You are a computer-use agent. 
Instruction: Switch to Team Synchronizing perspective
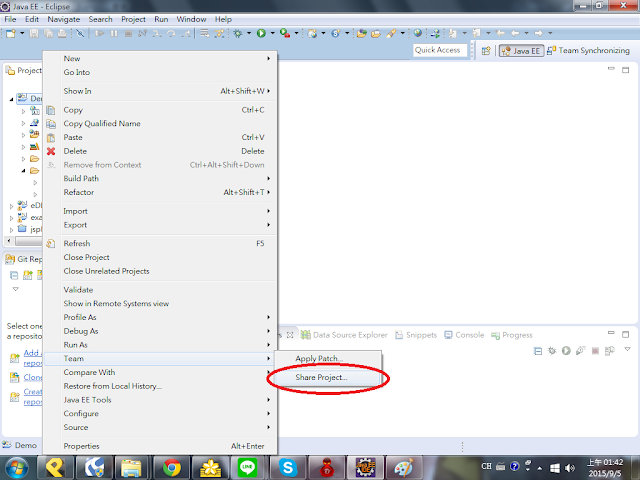point(588,51)
